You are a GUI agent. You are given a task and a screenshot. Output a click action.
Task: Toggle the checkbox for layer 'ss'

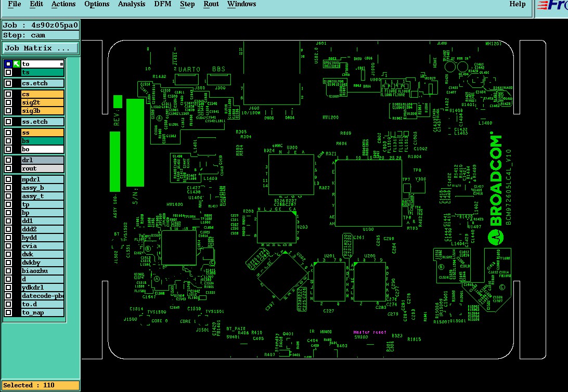click(8, 133)
